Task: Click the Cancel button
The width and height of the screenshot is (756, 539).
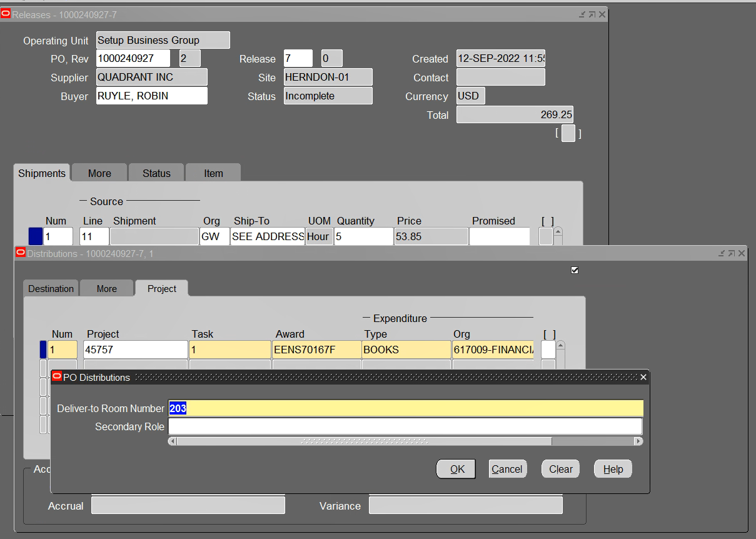Action: click(507, 469)
